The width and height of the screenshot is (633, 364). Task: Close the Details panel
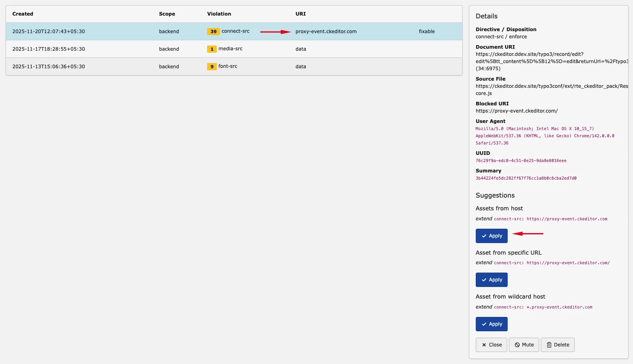click(x=491, y=345)
